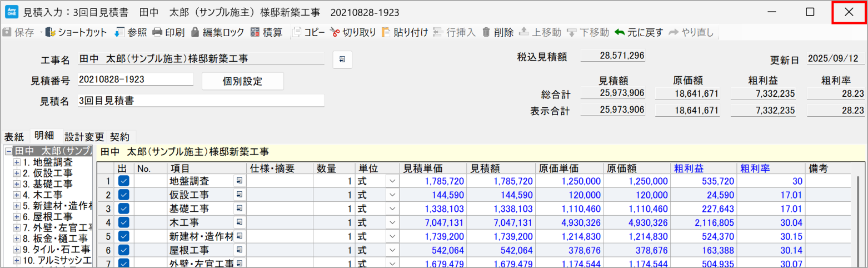
Task: Collapse the root 田中 太郎 tree node
Action: 8,151
